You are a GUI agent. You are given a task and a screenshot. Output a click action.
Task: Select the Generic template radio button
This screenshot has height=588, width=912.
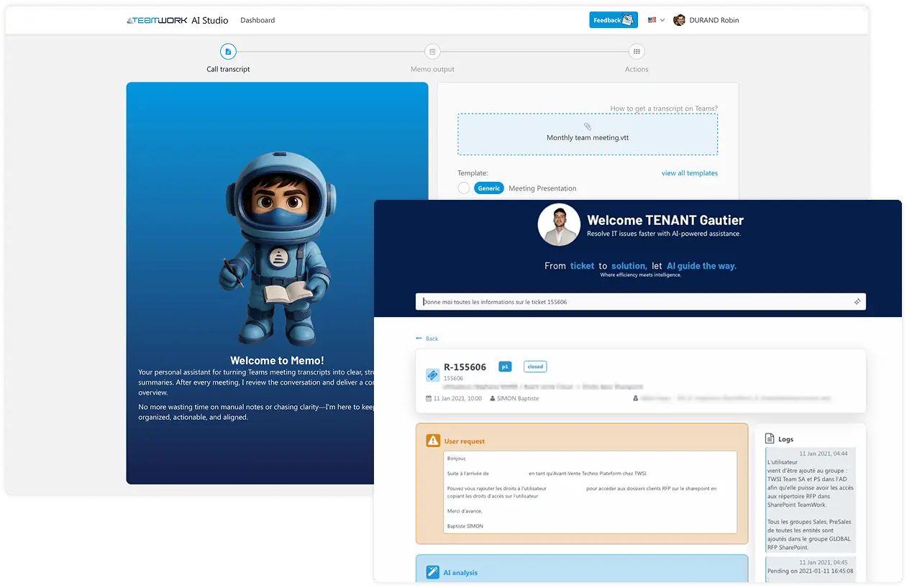coord(463,188)
